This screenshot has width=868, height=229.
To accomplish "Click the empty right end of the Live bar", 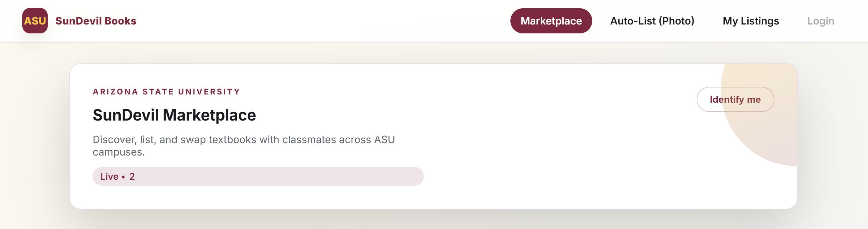I will click(388, 177).
